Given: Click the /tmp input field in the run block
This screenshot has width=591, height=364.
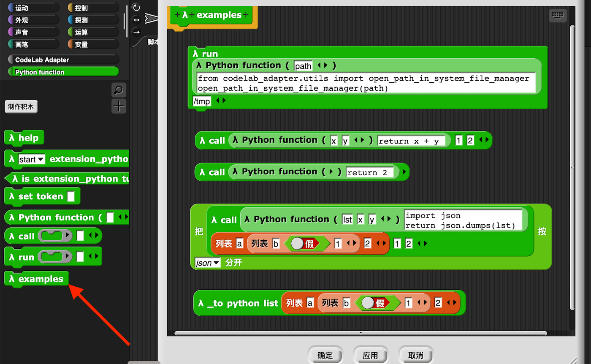Looking at the screenshot, I should [x=201, y=101].
